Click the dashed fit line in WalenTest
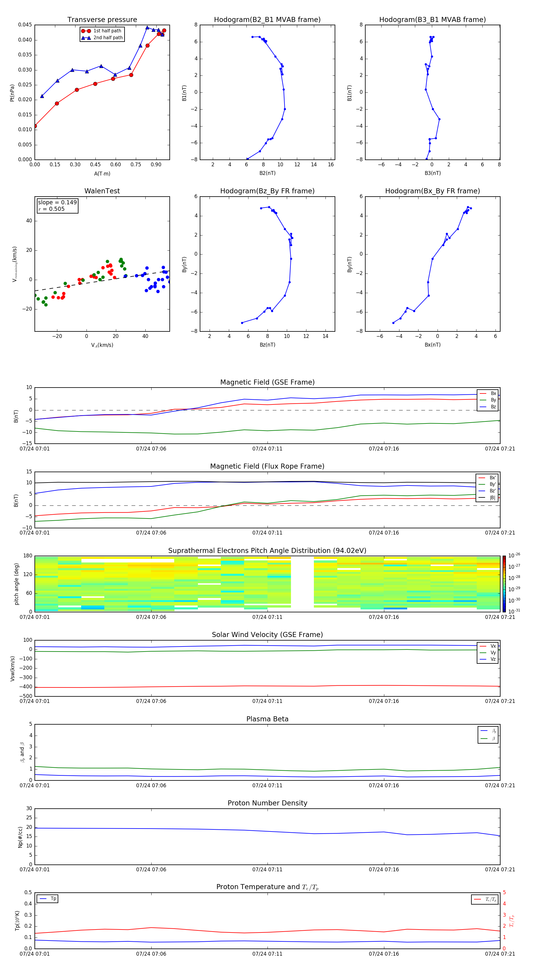Viewport: 535px width, 980px height. pos(102,281)
